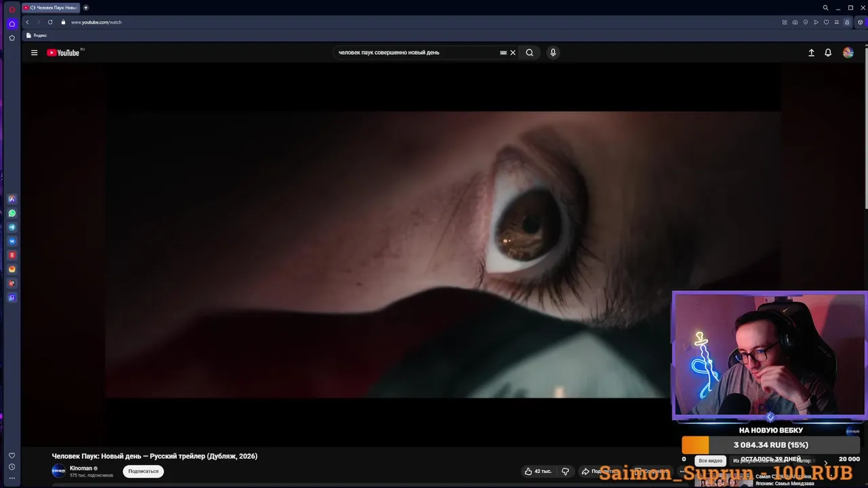
Task: Select the Человек Паук YouTube tab
Action: (x=51, y=7)
